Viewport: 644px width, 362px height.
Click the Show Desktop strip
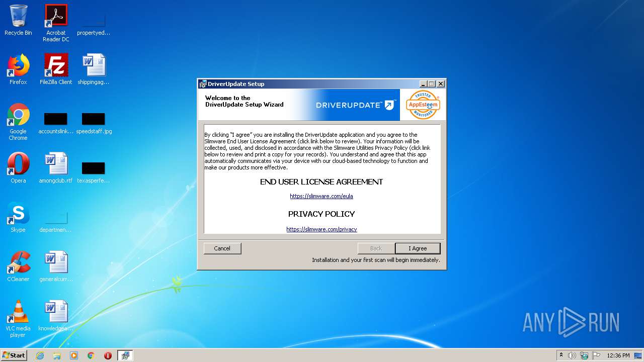639,355
